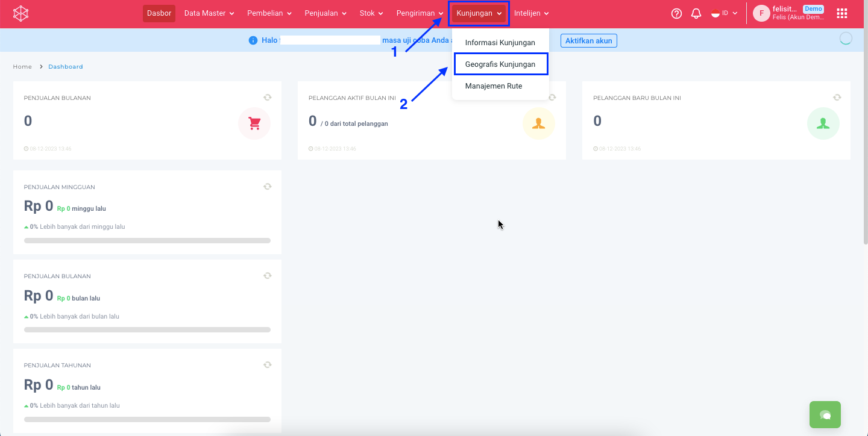Viewport: 868px width, 436px height.
Task: Refresh the Penjualan Mingguan card
Action: (x=267, y=187)
